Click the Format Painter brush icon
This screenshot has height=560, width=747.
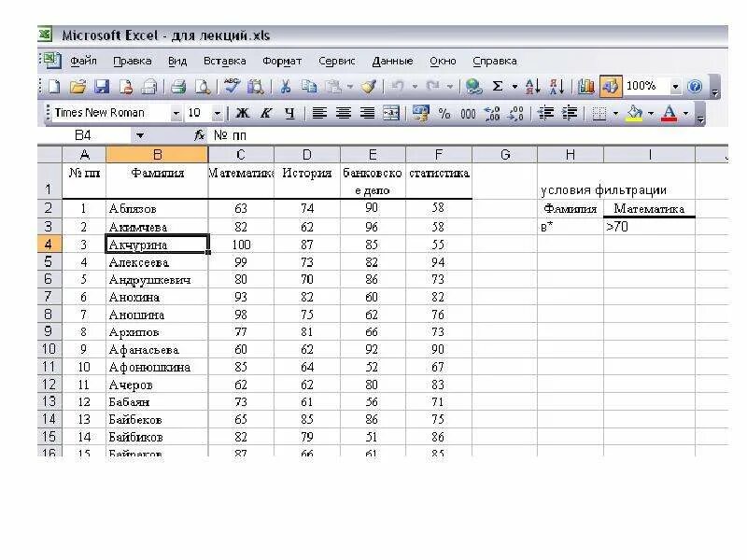pyautogui.click(x=370, y=87)
